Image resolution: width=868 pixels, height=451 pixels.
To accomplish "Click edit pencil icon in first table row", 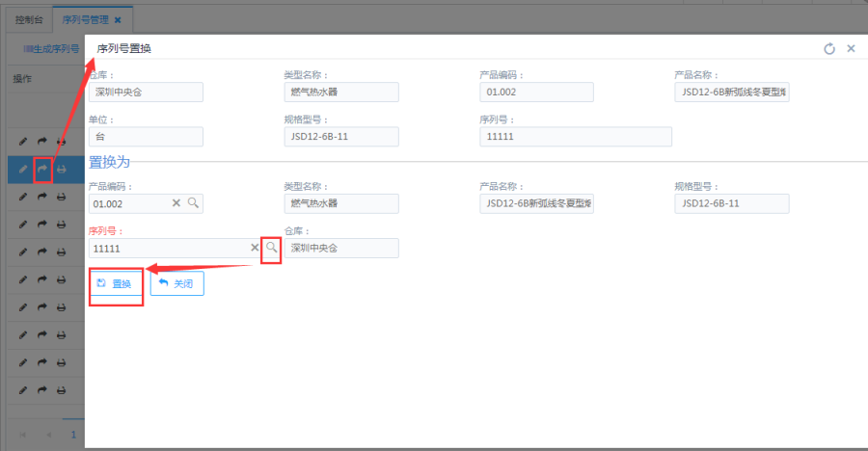I will 24,142.
